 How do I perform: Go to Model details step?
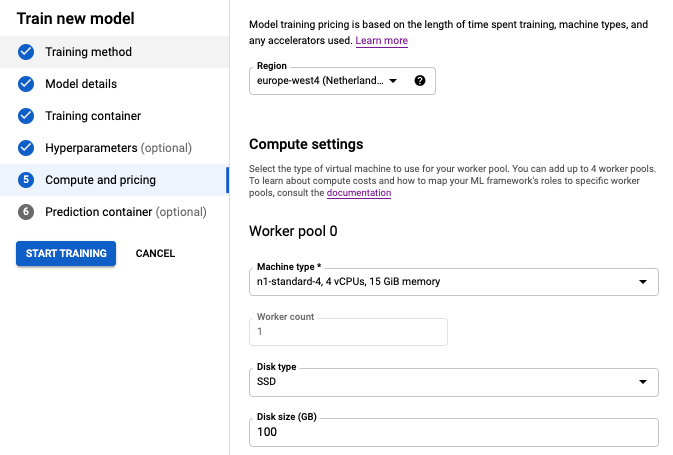click(x=81, y=84)
